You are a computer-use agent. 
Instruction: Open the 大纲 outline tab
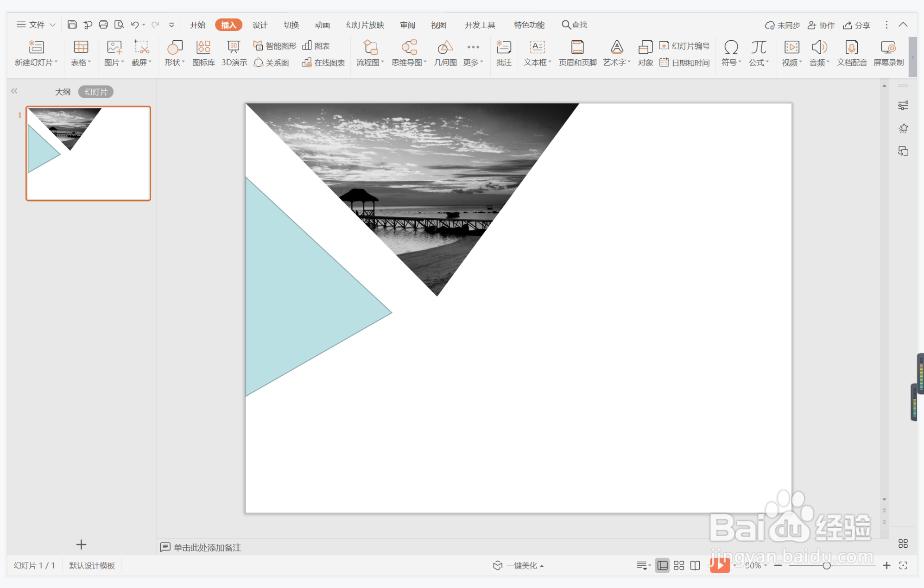(63, 92)
